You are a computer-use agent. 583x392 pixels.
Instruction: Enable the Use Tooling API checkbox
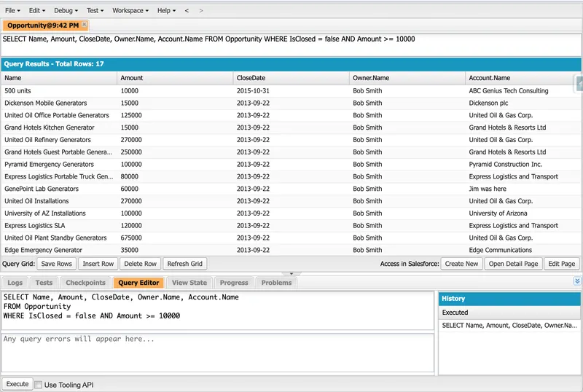pyautogui.click(x=39, y=385)
